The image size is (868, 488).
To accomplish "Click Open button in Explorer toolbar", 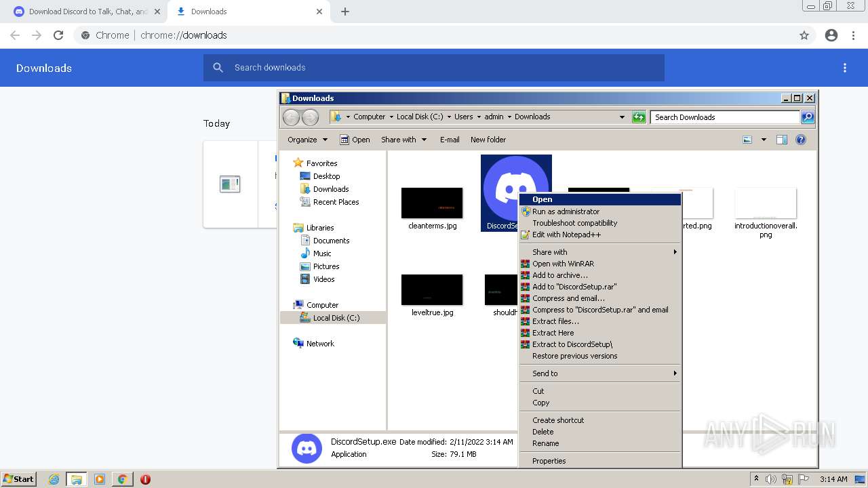I will click(x=355, y=140).
